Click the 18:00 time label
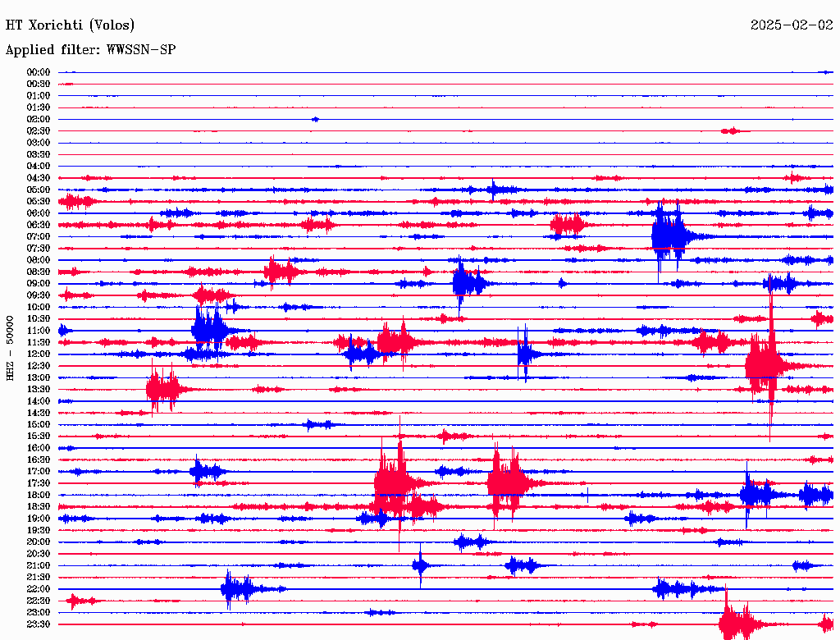Image resolution: width=840 pixels, height=640 pixels. tap(39, 496)
